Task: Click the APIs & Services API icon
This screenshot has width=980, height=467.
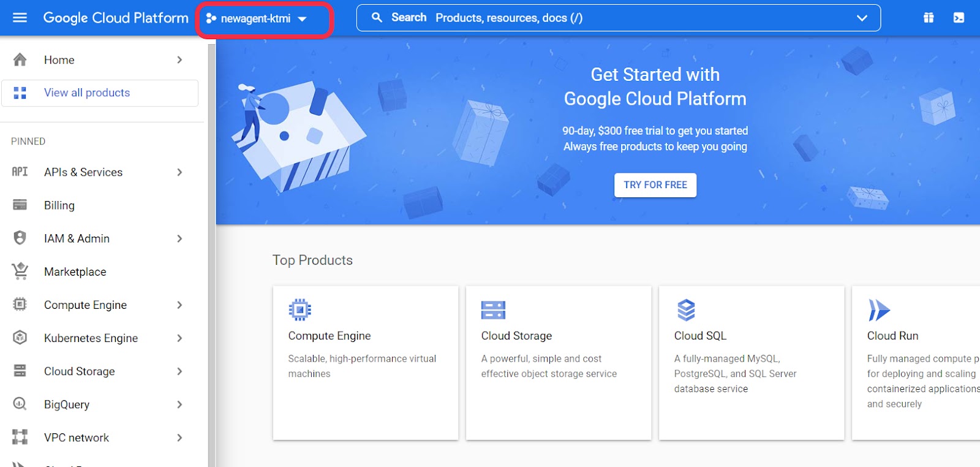Action: tap(20, 172)
